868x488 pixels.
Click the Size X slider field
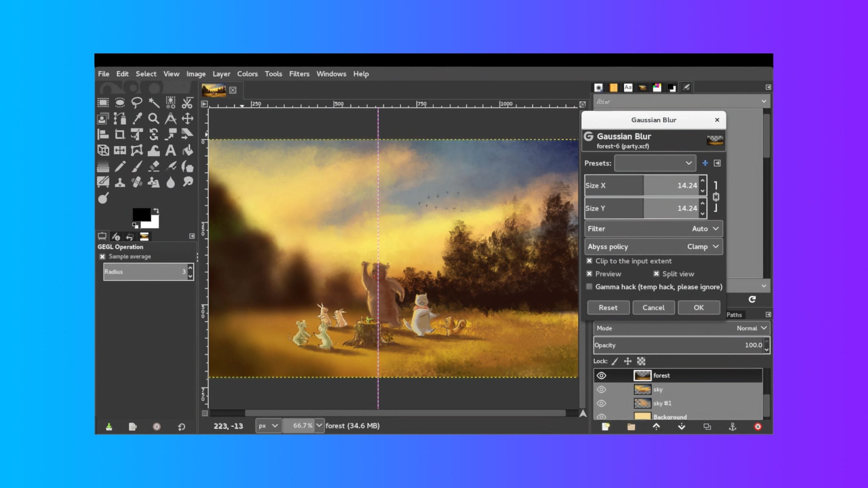pos(642,185)
